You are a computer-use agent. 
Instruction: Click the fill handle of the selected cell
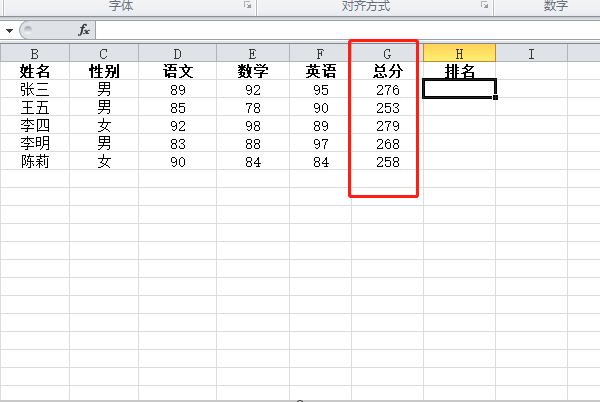[496, 98]
